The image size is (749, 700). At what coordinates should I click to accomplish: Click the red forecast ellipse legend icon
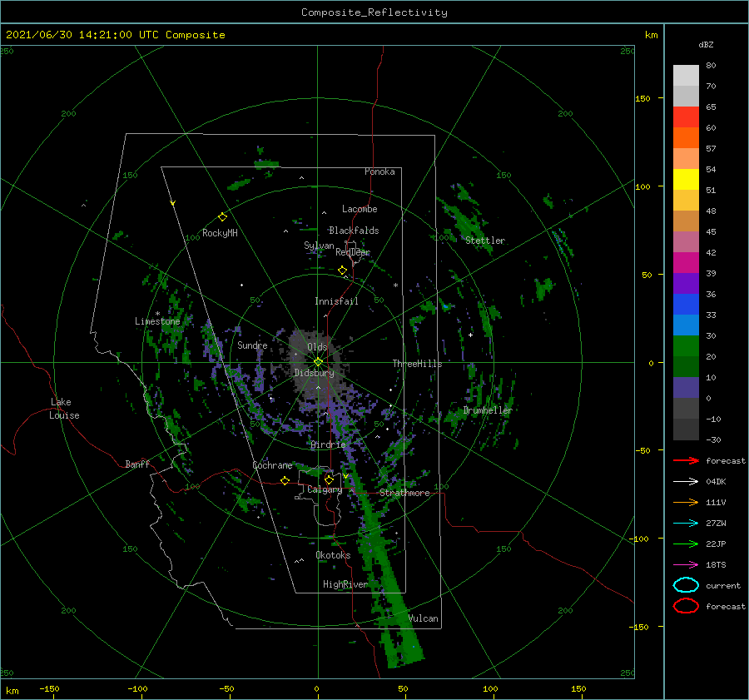[x=686, y=606]
